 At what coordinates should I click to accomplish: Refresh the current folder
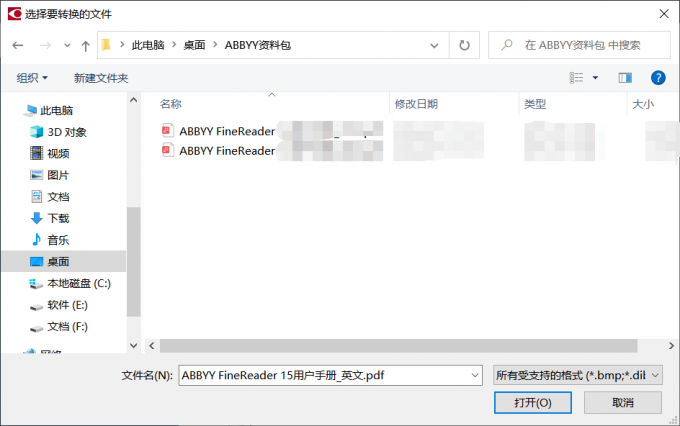(464, 45)
